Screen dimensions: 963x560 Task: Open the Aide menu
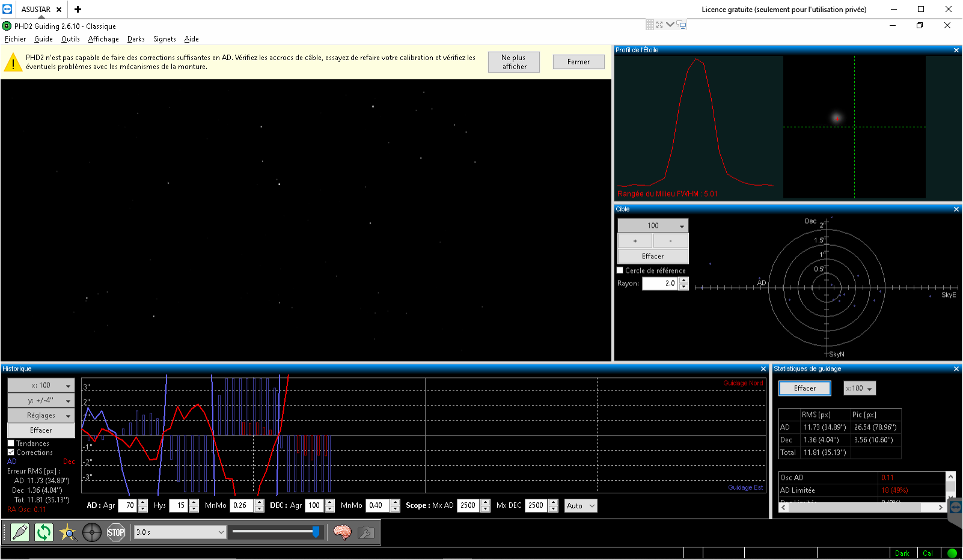(x=192, y=39)
